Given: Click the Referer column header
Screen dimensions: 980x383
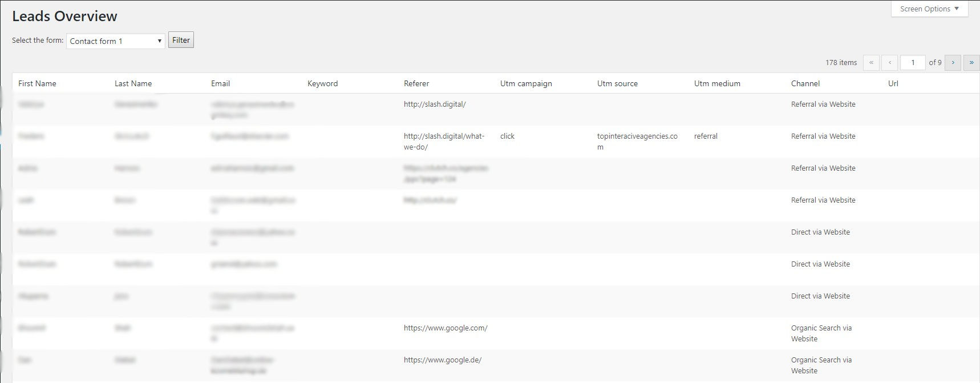Looking at the screenshot, I should click(416, 83).
